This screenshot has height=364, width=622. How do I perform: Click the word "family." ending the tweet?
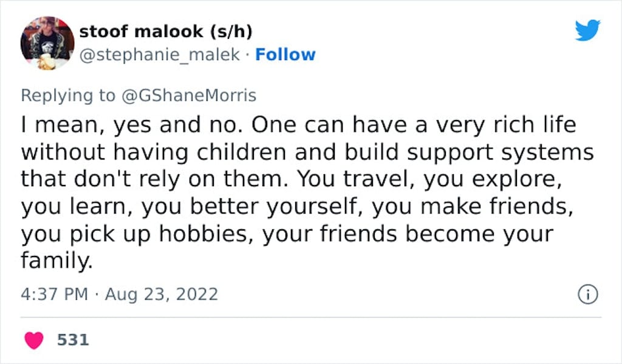56,261
